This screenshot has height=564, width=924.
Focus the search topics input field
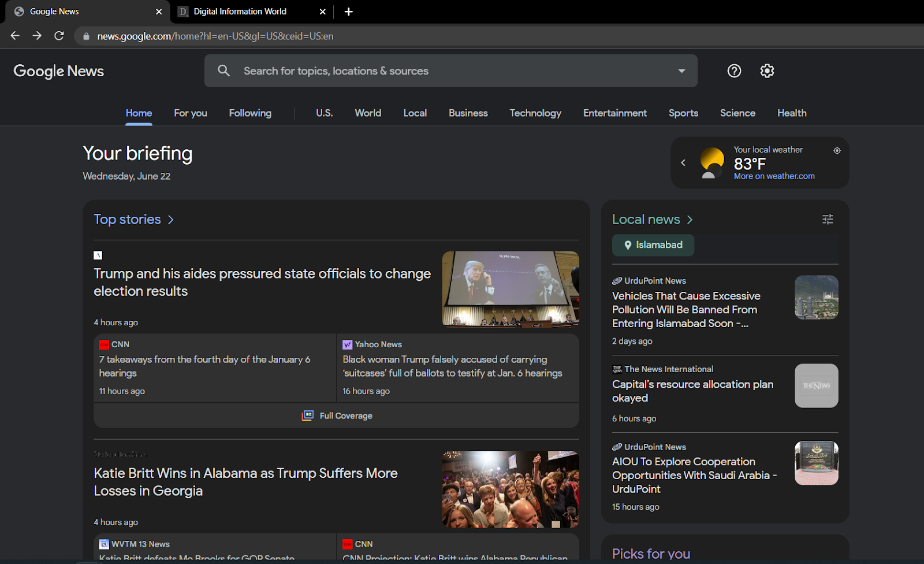tap(452, 71)
